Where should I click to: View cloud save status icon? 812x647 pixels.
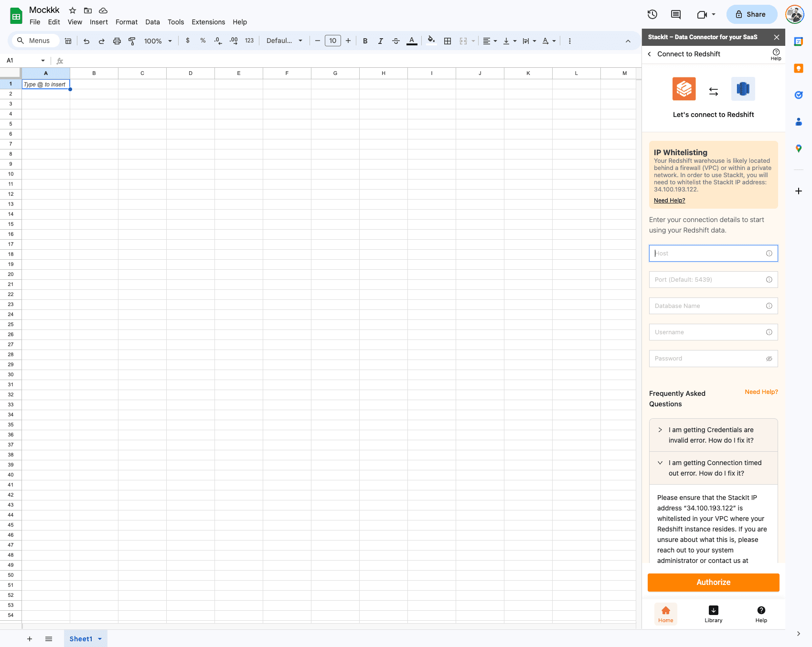coord(103,11)
